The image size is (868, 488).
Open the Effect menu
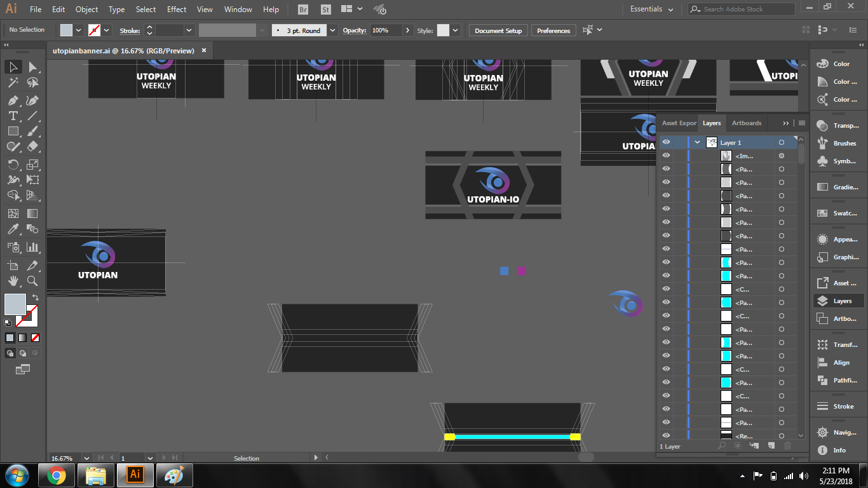tap(177, 10)
